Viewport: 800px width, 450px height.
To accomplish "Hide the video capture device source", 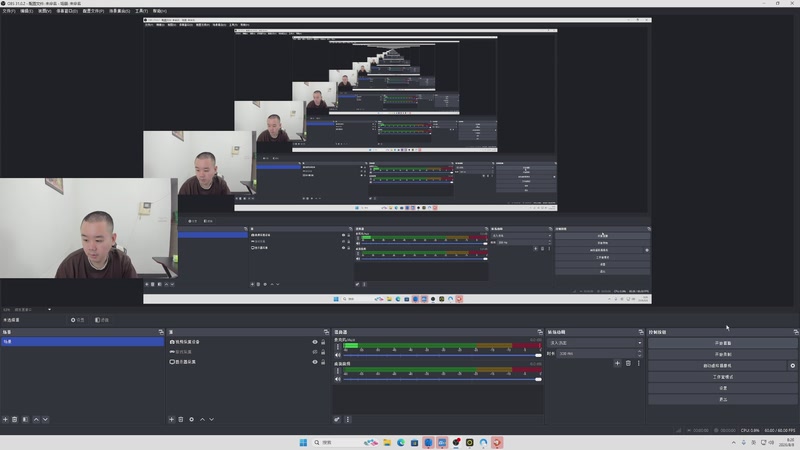I will point(315,342).
